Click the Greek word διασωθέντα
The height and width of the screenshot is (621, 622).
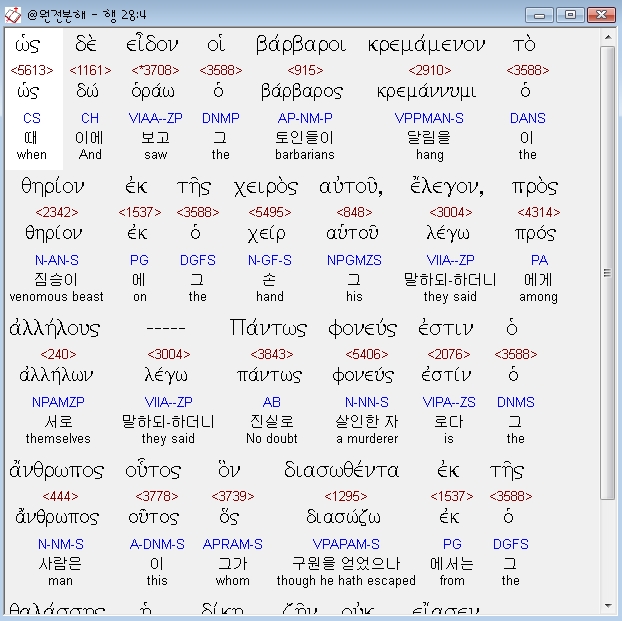pyautogui.click(x=342, y=471)
